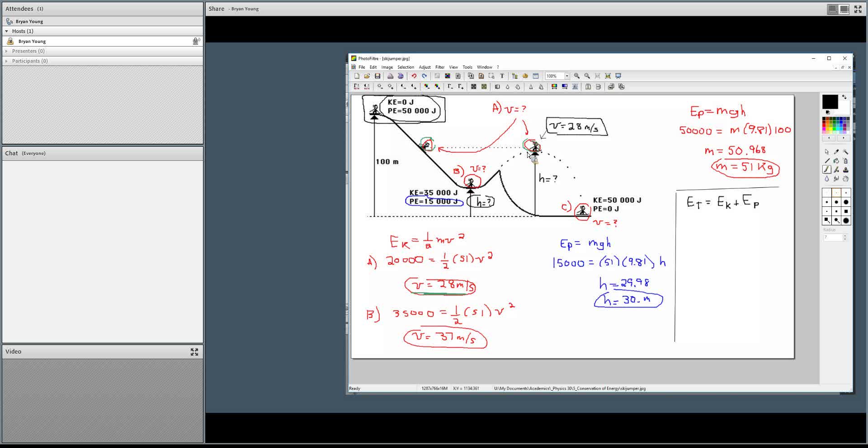The width and height of the screenshot is (868, 448).
Task: Undo last action with red arrow
Action: [x=414, y=76]
